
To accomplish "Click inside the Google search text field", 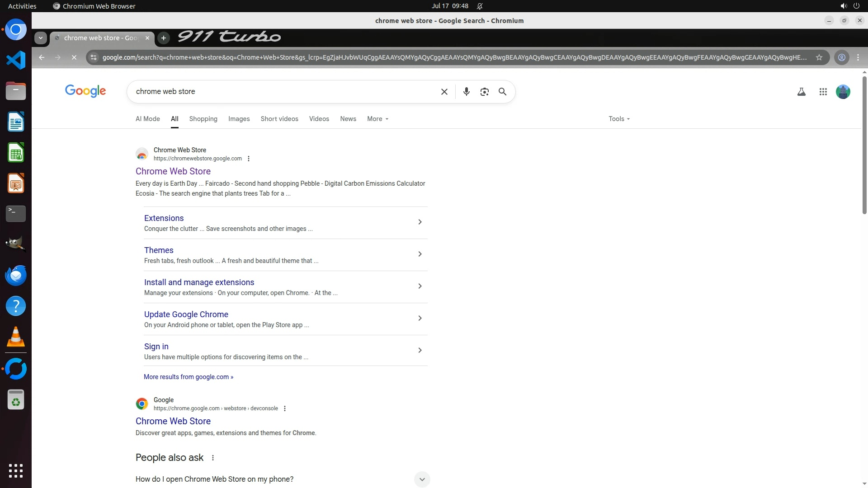I will click(280, 92).
